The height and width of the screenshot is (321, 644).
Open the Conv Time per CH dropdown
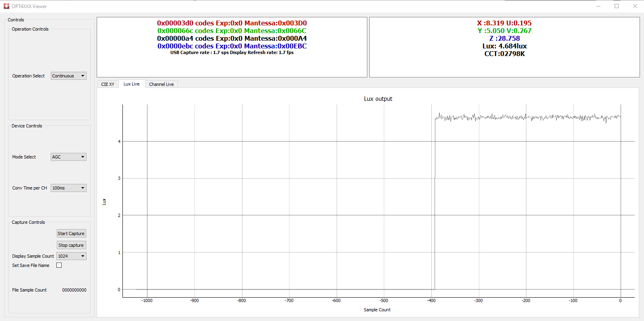click(x=68, y=188)
